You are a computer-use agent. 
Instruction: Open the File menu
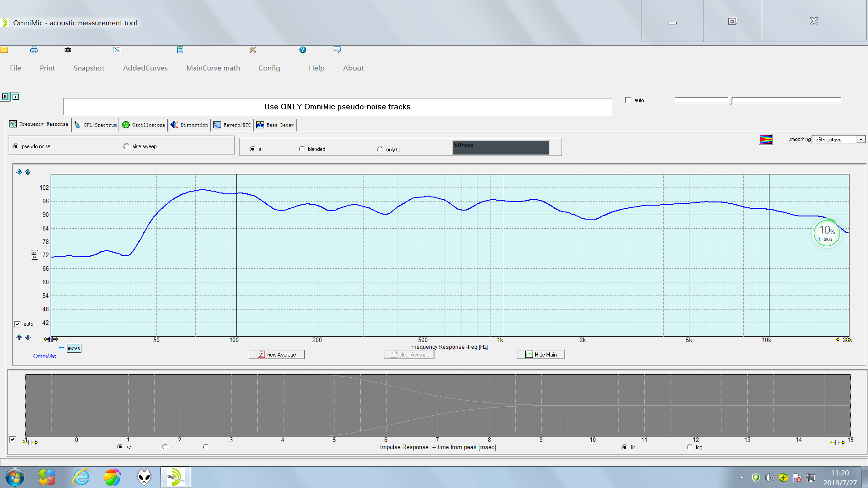(x=15, y=68)
